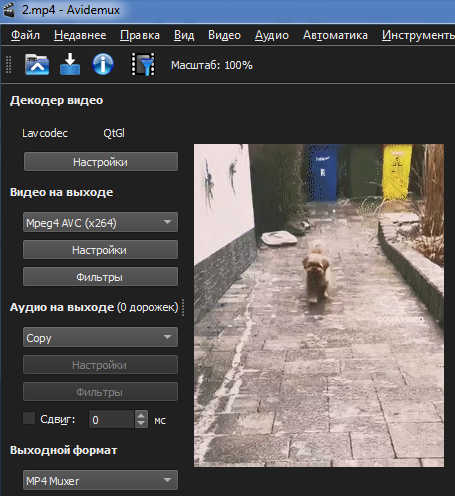The width and height of the screenshot is (455, 496).
Task: Expand the MP4 Muxer output format dropdown
Action: pyautogui.click(x=100, y=480)
